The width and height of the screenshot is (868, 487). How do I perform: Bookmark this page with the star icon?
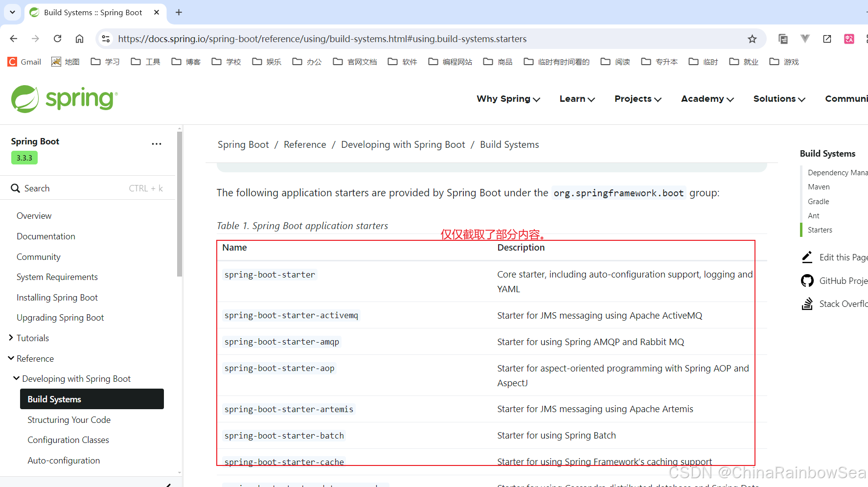[x=752, y=39]
